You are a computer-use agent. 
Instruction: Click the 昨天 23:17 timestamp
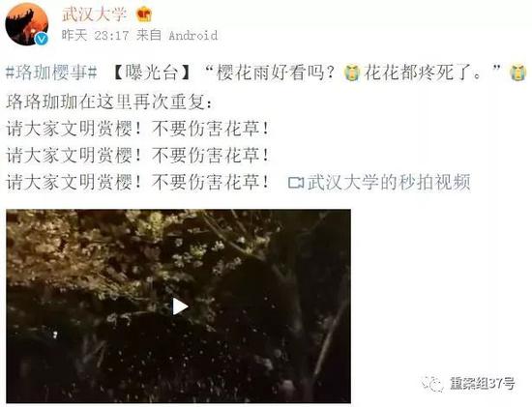[x=95, y=35]
